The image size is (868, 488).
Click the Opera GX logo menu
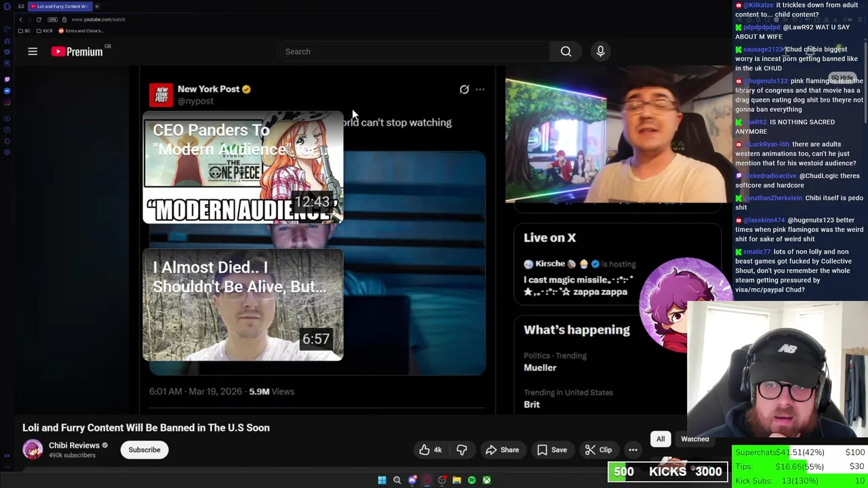(7, 6)
